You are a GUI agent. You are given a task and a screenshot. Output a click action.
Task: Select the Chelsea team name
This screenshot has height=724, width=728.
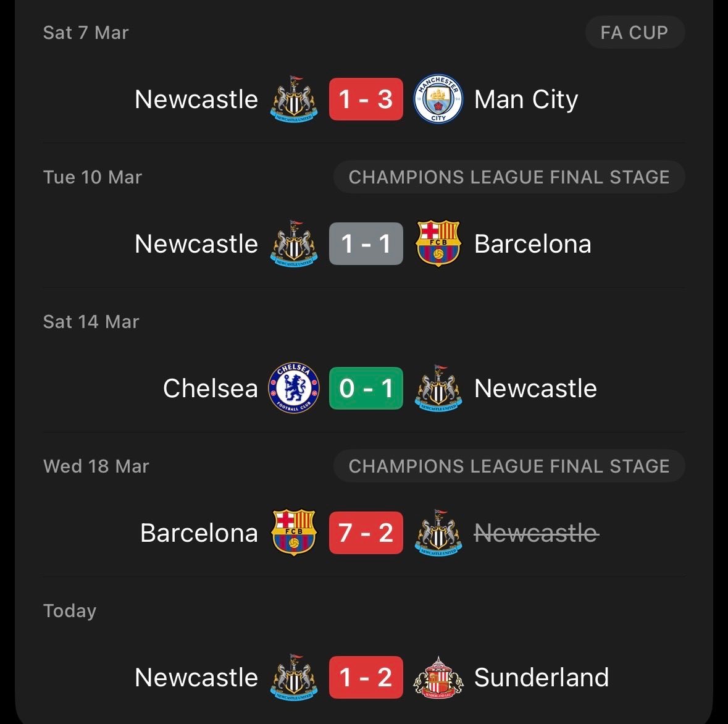pos(210,389)
